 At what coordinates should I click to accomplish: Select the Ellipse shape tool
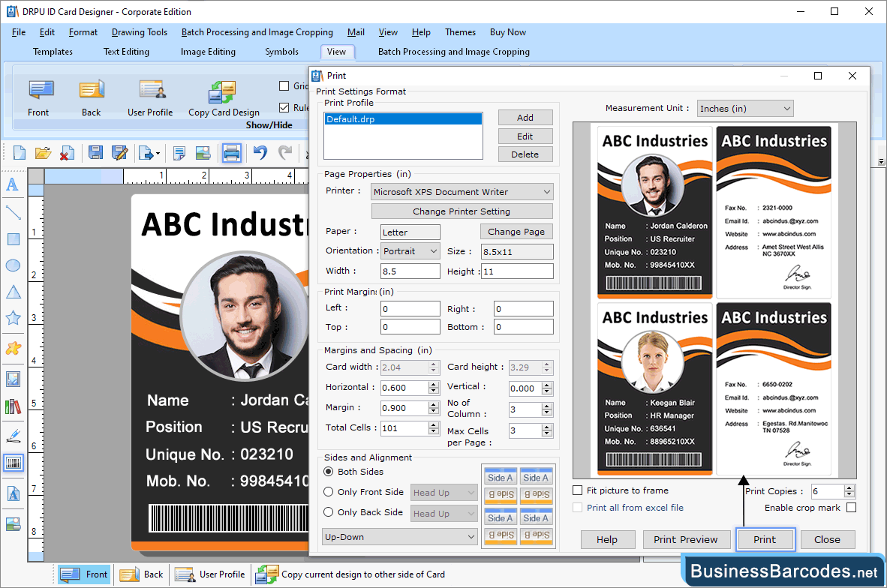(x=13, y=265)
